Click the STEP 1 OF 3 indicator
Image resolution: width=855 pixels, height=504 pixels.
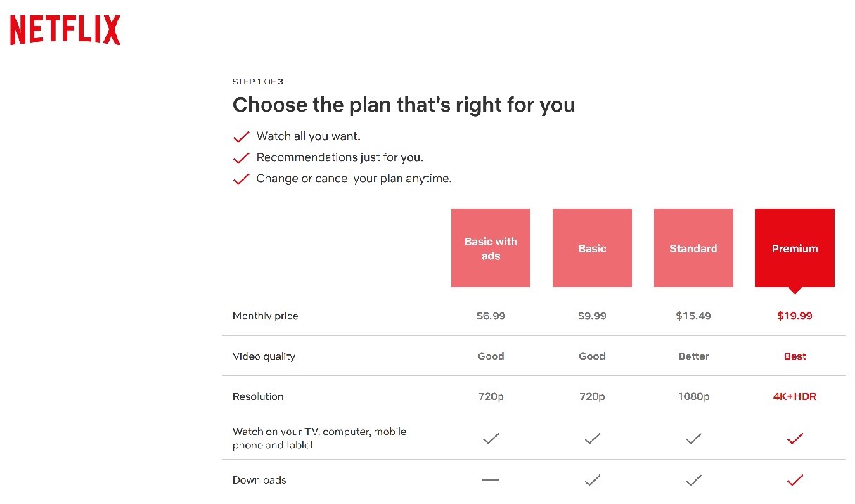257,81
